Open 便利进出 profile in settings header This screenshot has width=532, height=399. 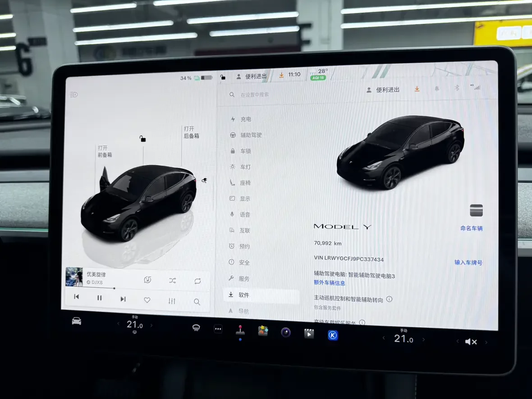pyautogui.click(x=383, y=90)
